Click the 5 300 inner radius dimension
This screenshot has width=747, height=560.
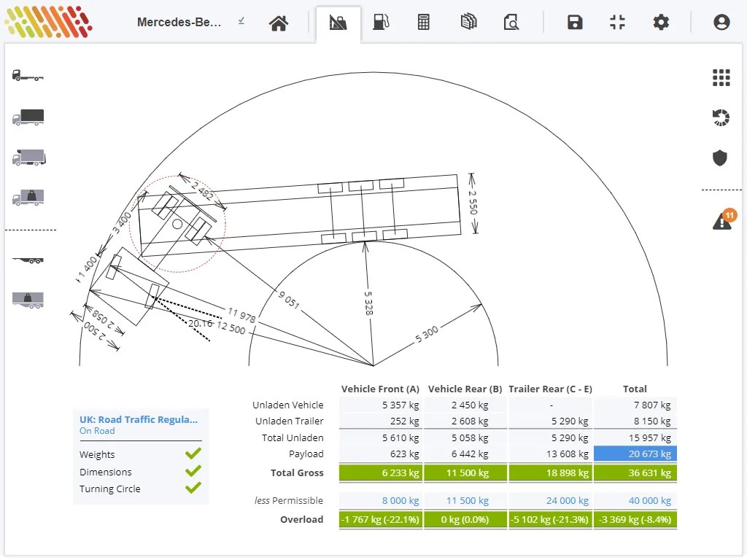pos(426,334)
